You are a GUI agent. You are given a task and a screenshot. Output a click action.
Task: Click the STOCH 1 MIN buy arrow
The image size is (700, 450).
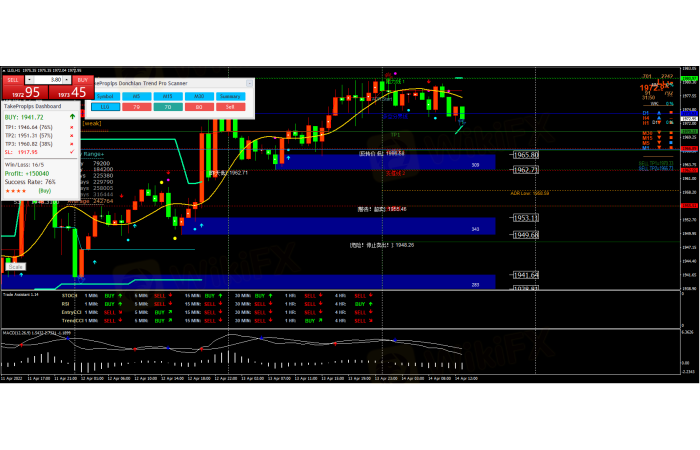click(122, 296)
